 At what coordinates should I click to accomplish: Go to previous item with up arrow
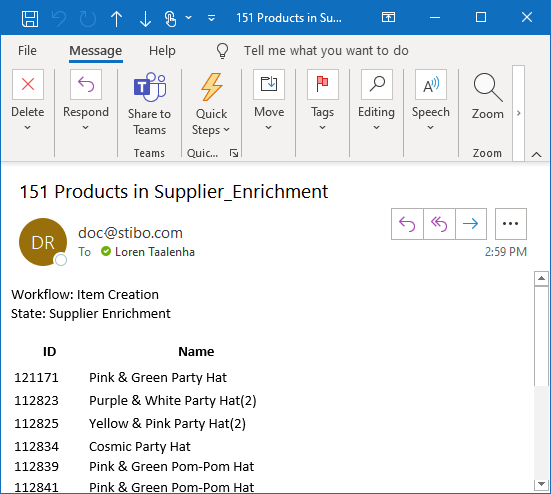[116, 18]
